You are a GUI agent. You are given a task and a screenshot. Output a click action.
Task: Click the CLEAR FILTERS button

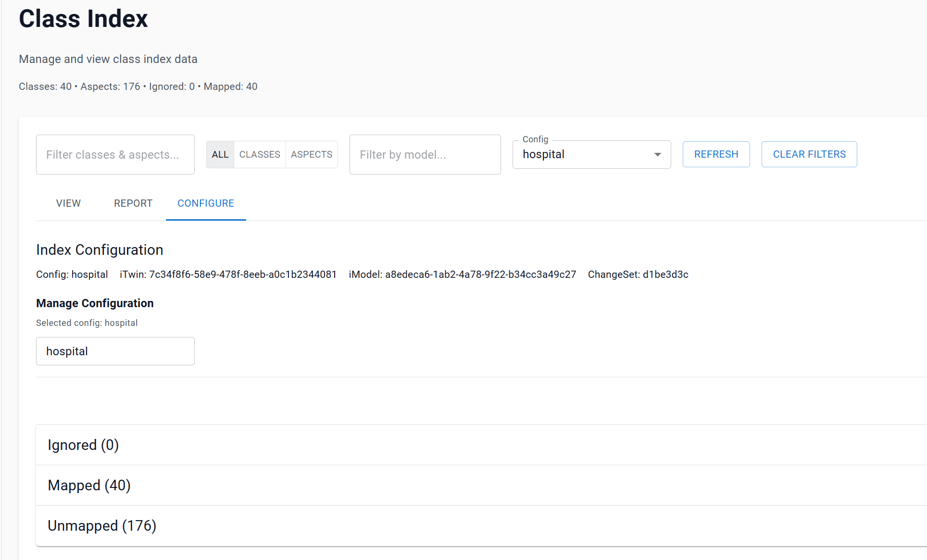pyautogui.click(x=809, y=154)
